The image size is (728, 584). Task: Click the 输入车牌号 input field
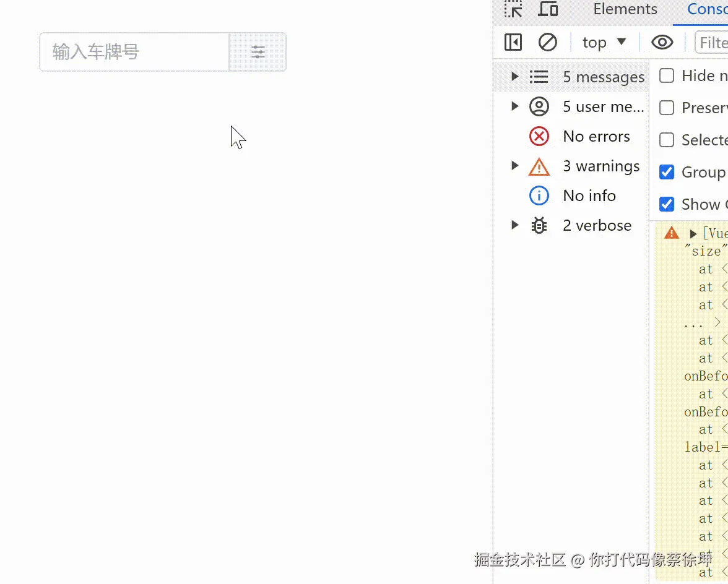coord(134,52)
